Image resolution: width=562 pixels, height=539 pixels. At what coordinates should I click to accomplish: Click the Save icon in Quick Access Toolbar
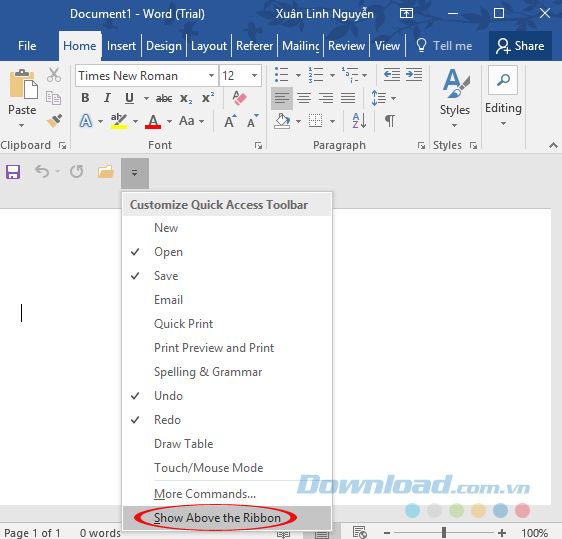tap(13, 172)
